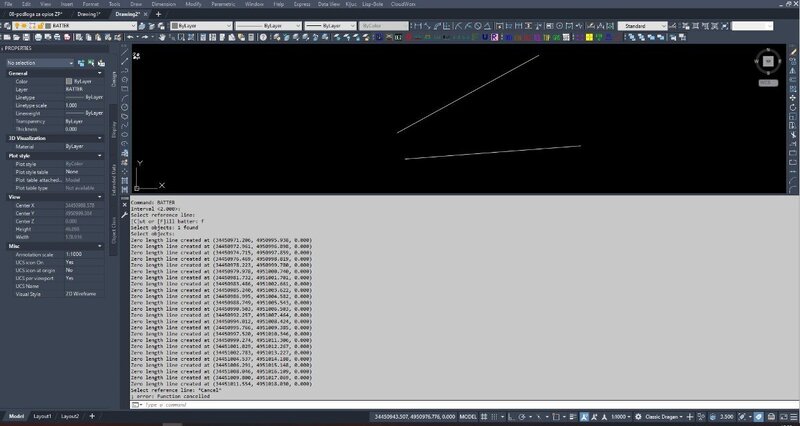Collapse the 3D Visualization section

(x=99, y=138)
